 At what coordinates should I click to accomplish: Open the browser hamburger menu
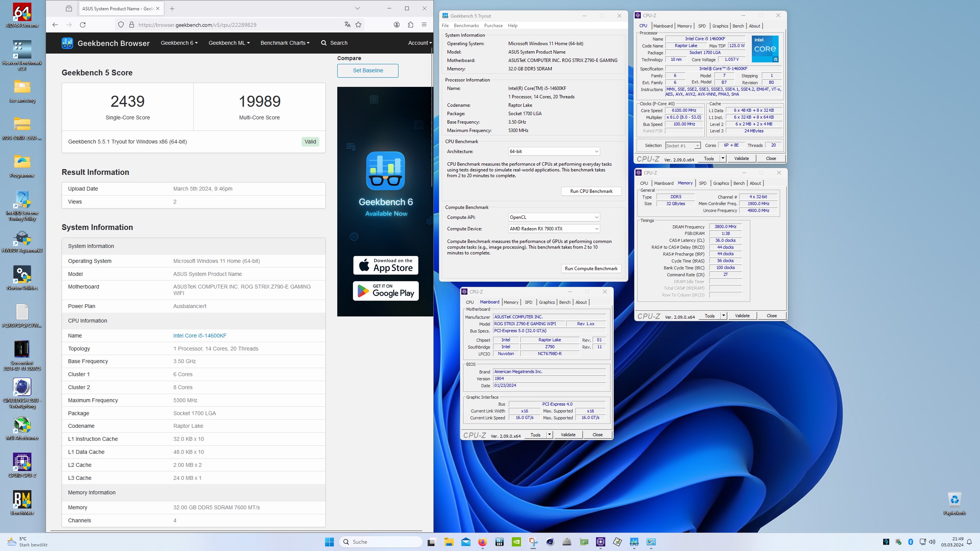pos(424,25)
